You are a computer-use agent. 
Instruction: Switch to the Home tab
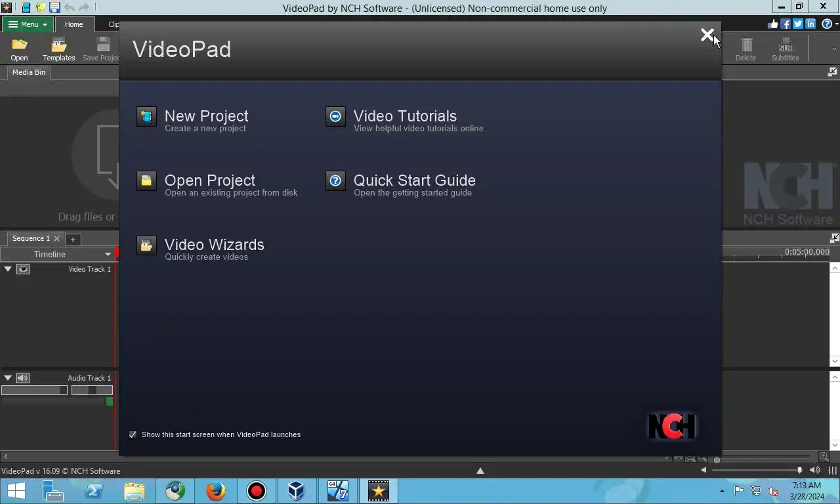pos(73,24)
